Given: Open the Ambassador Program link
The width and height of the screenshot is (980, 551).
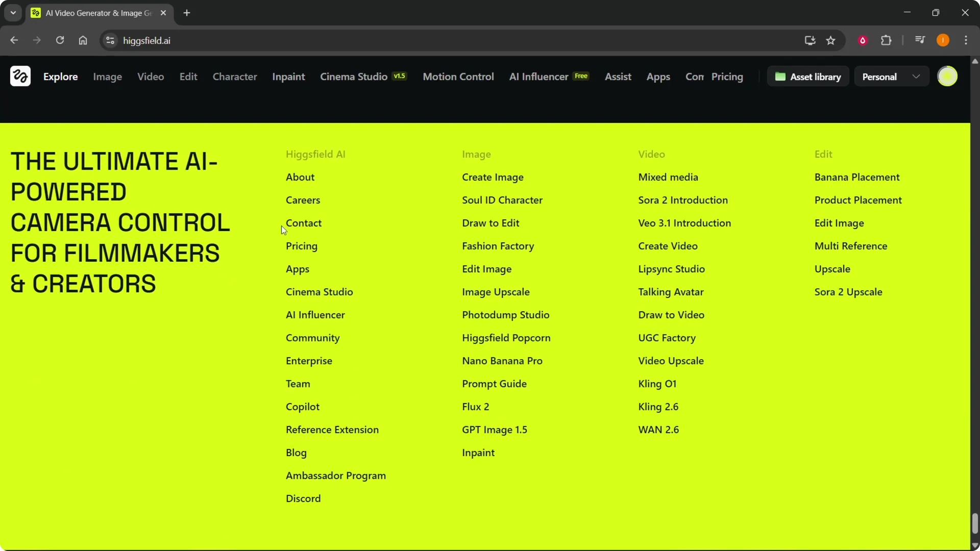Looking at the screenshot, I should tap(336, 475).
